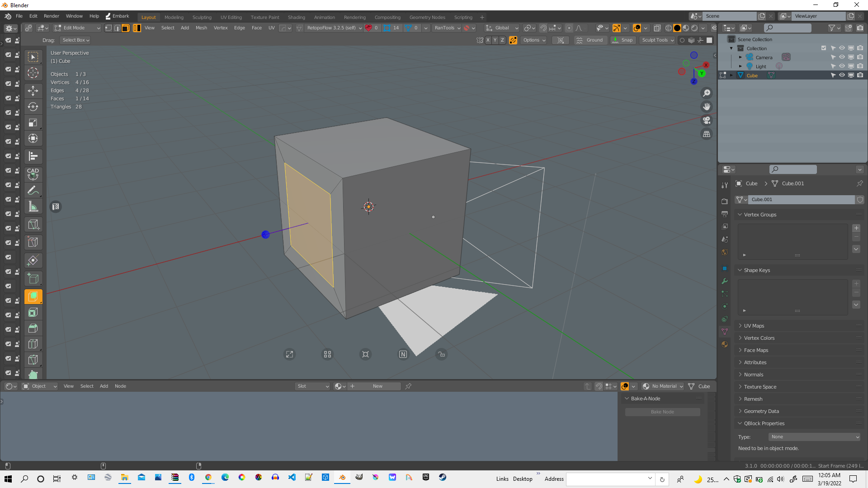The image size is (868, 488).
Task: Click the Snap button
Action: tap(623, 40)
